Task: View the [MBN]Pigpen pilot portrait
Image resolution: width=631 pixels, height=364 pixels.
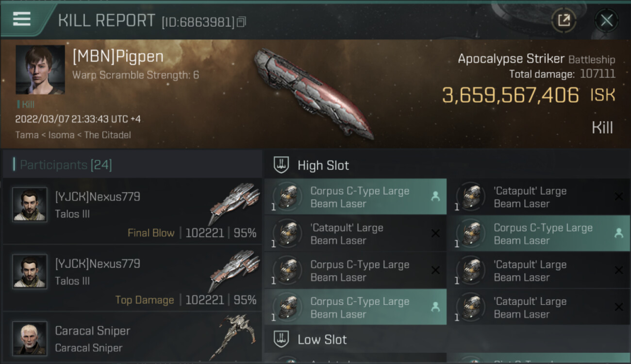Action: pyautogui.click(x=40, y=70)
